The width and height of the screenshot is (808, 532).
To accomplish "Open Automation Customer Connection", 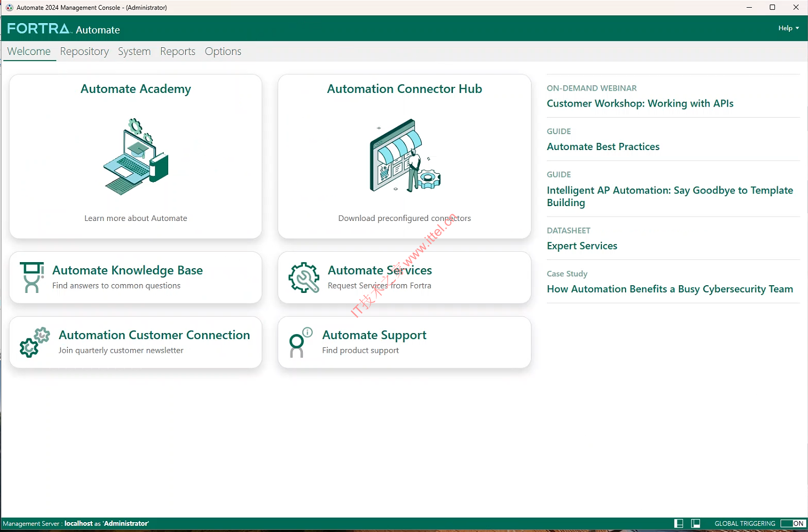I will coord(154,335).
